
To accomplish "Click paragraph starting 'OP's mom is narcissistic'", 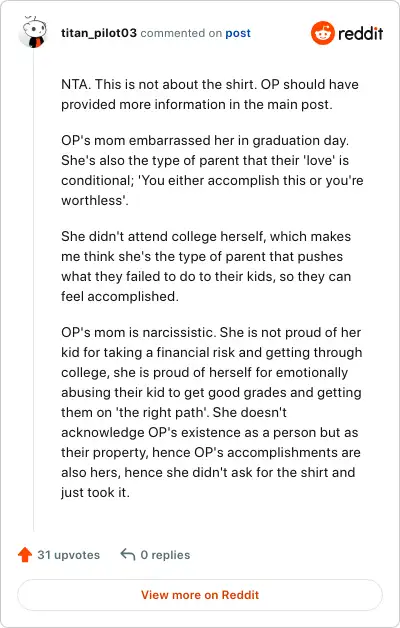I will click(x=211, y=412).
